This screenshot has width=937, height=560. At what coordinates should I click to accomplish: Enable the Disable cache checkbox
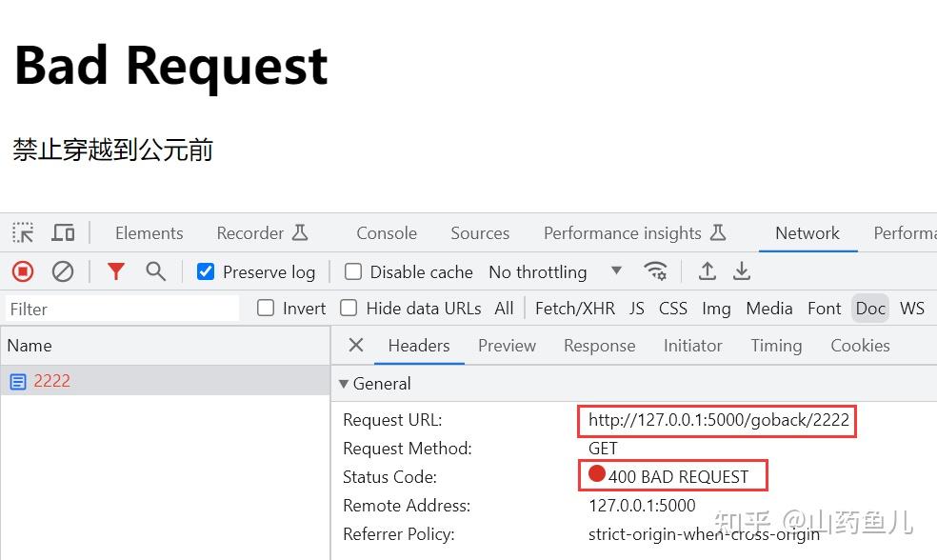353,271
